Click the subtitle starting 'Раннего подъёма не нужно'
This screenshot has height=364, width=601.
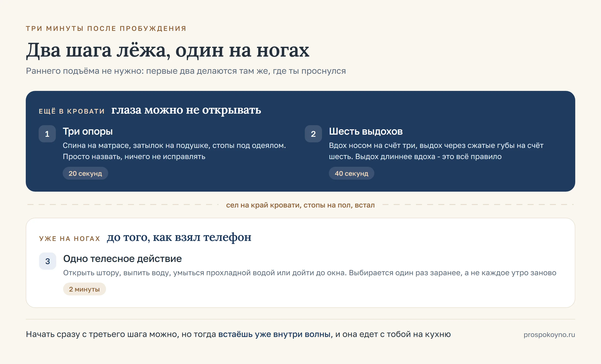click(x=186, y=71)
